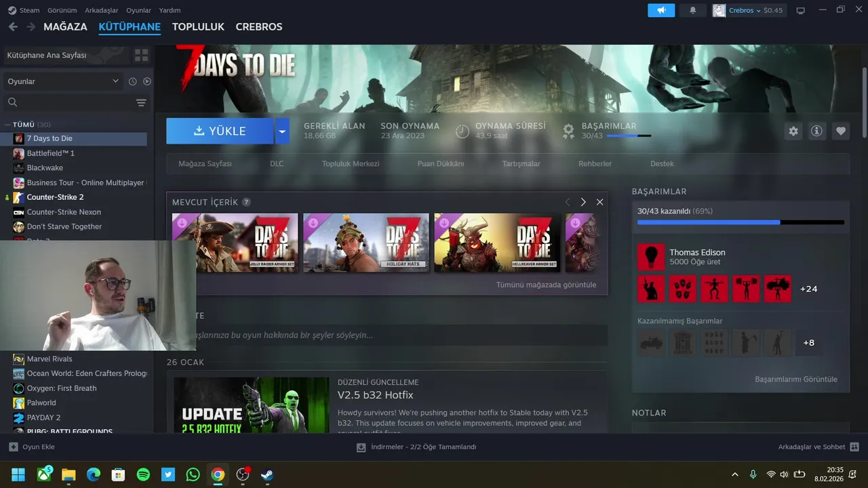Close the Mevcut İçerik panel
Viewport: 868px width, 488px height.
(599, 202)
